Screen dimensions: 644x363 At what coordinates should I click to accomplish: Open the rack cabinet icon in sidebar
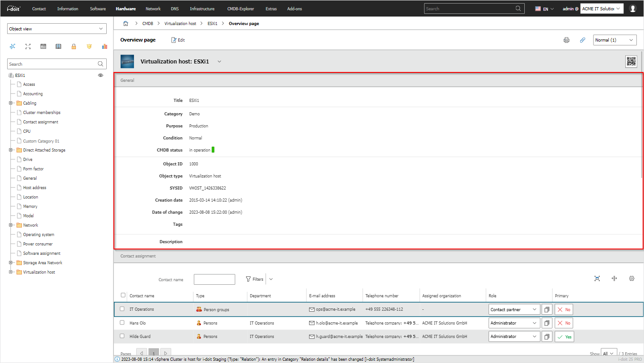pos(59,46)
